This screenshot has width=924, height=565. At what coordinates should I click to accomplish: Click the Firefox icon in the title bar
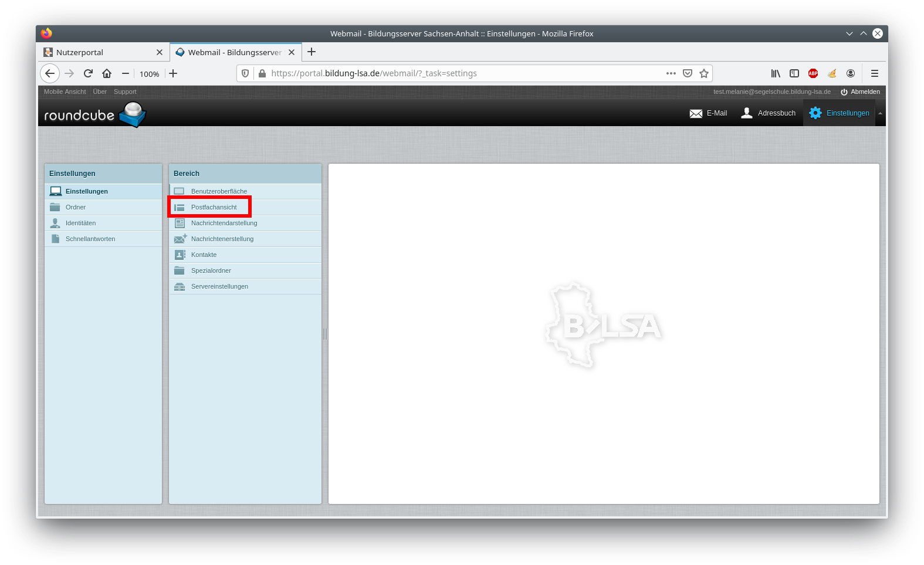[46, 33]
